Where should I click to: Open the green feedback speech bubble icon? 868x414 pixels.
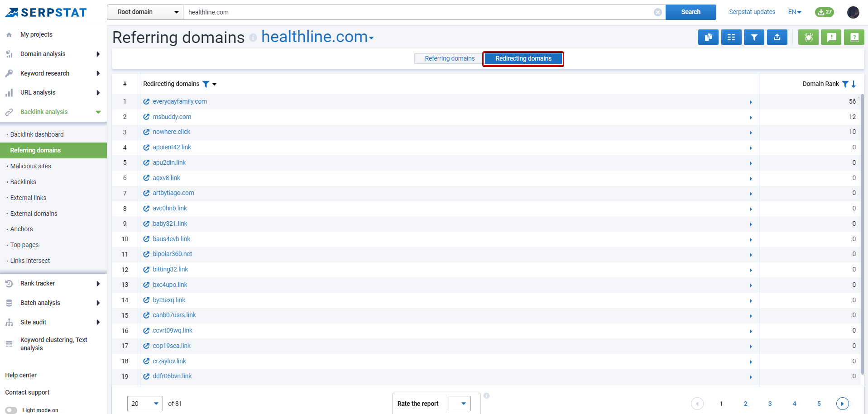coord(831,37)
